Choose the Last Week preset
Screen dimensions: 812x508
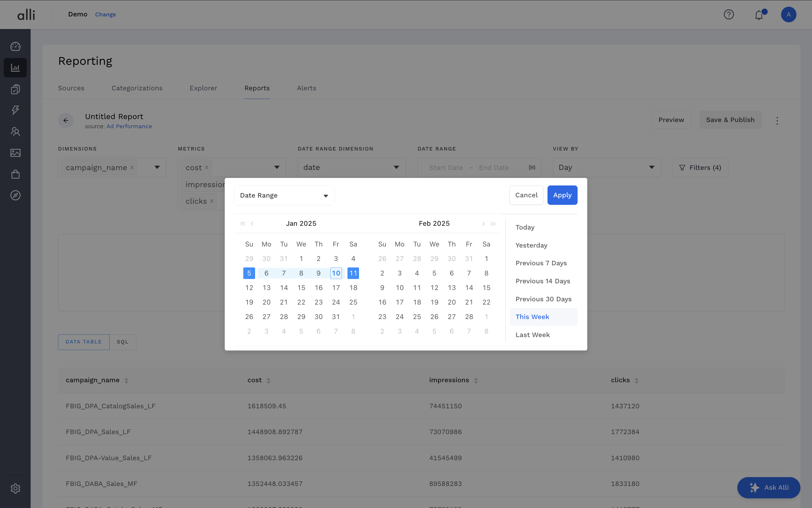543,335
